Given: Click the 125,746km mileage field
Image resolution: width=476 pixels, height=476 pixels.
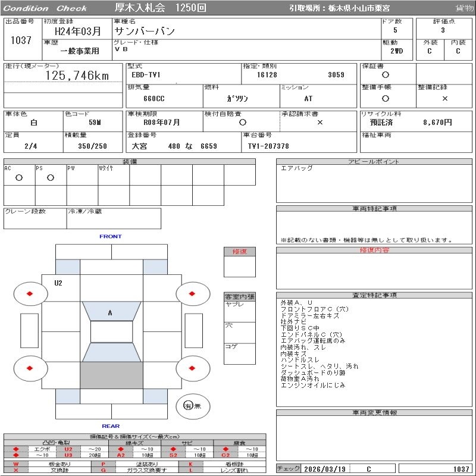Looking at the screenshot, I should (77, 76).
